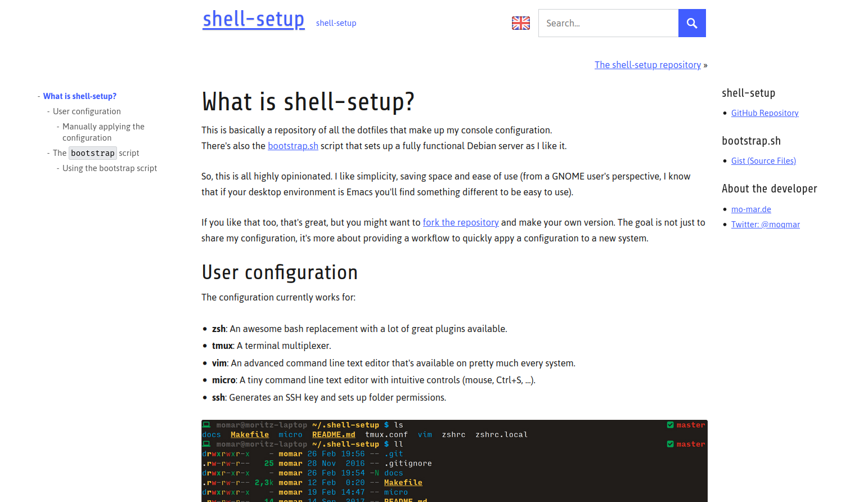The image size is (868, 502).
Task: Open Gist (Source Files) link
Action: click(763, 161)
